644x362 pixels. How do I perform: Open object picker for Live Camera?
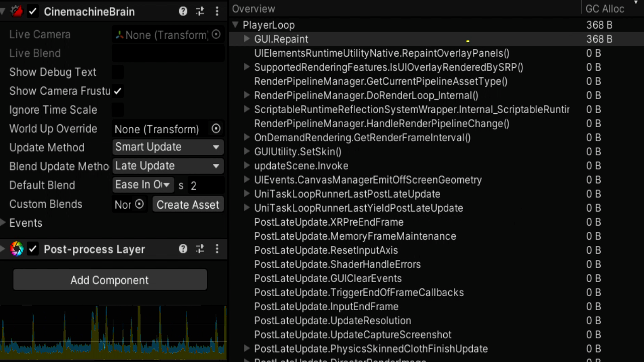[216, 34]
